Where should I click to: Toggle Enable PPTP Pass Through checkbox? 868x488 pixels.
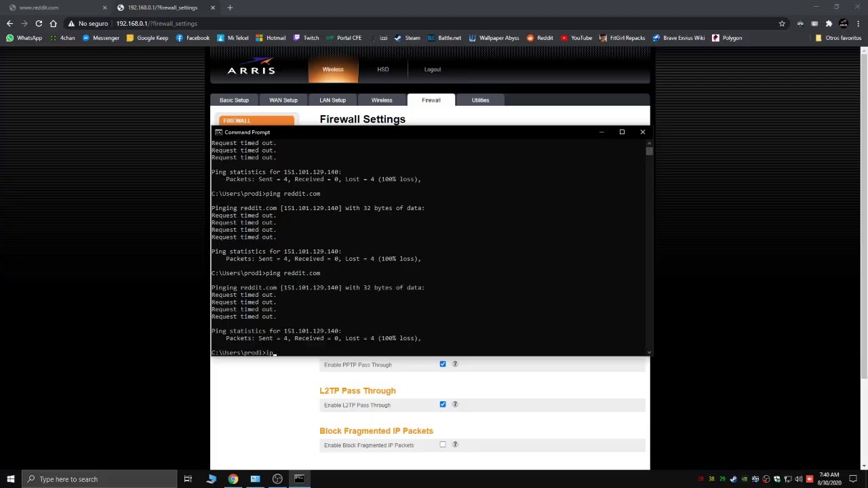443,364
